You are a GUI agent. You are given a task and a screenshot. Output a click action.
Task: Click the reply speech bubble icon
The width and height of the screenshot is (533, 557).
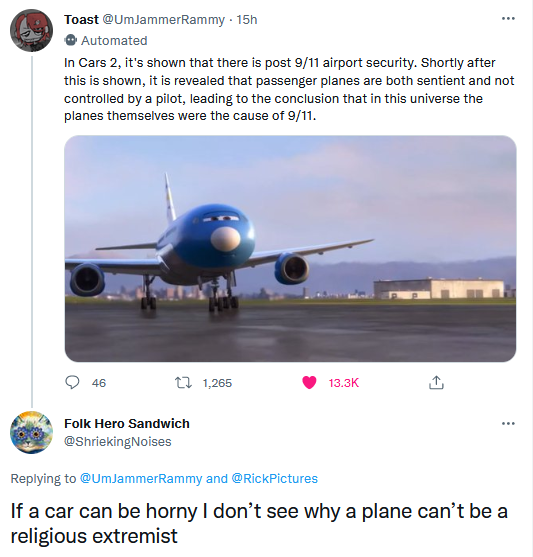pos(72,383)
